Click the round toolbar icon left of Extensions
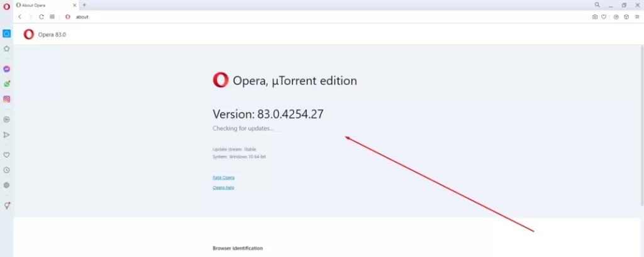The image size is (644, 257). click(x=616, y=17)
